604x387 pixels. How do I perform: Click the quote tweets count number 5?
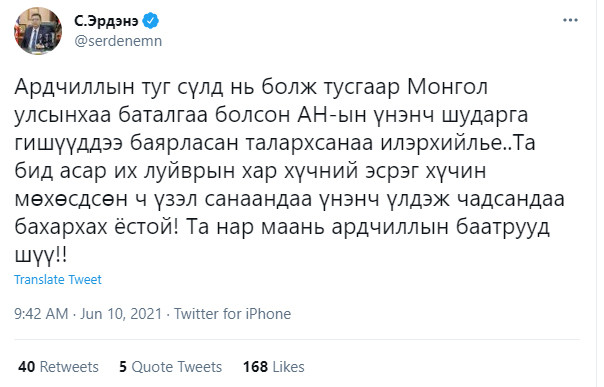point(123,367)
